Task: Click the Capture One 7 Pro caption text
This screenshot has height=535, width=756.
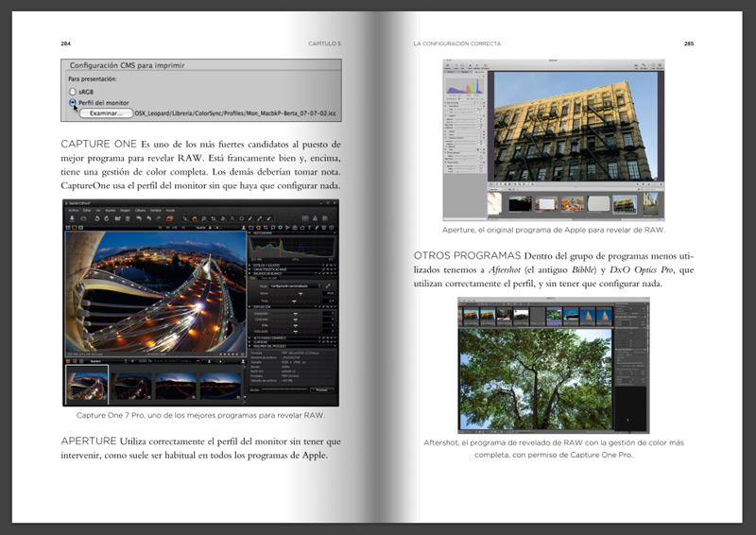Action: pos(200,415)
